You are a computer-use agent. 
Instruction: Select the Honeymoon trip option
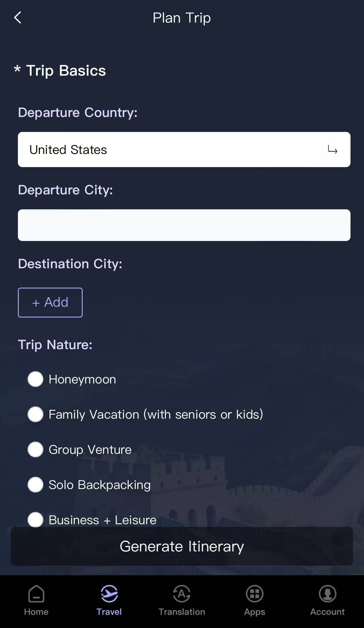pyautogui.click(x=35, y=379)
